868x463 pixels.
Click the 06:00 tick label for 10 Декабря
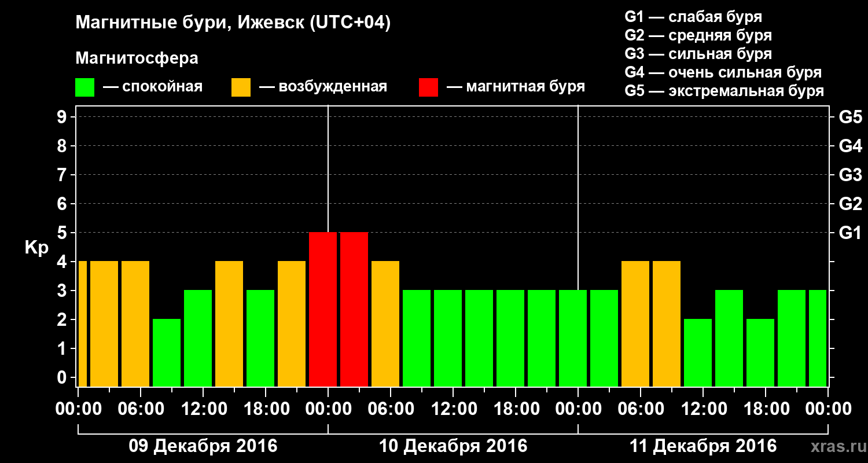tap(391, 409)
